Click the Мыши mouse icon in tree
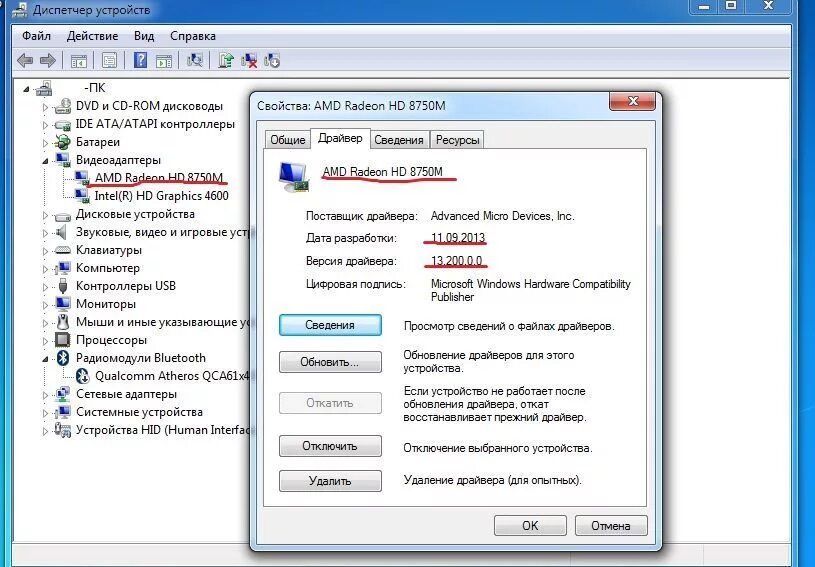Image resolution: width=815 pixels, height=567 pixels. tap(63, 322)
